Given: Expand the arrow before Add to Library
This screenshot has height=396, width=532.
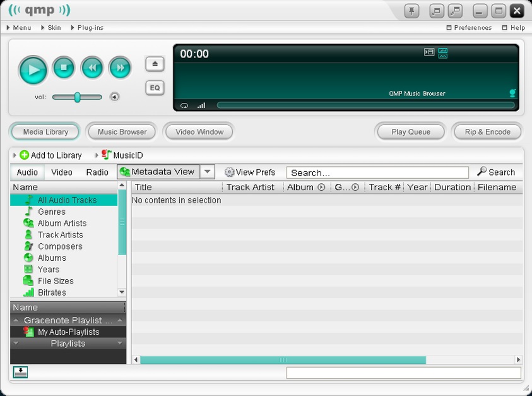Looking at the screenshot, I should tap(15, 155).
